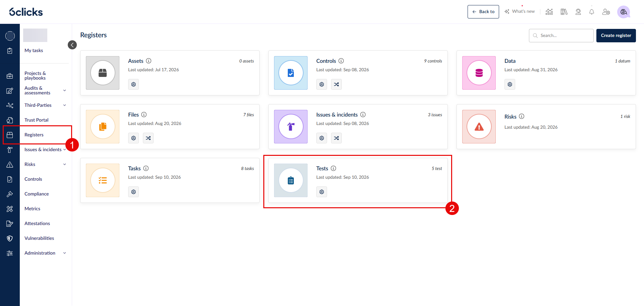Click the Vulnerabilities shield sidebar icon
The image size is (644, 306).
click(x=10, y=238)
